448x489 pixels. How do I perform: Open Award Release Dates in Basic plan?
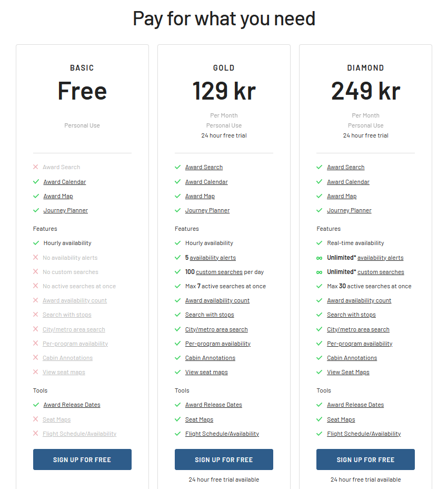[x=72, y=405]
